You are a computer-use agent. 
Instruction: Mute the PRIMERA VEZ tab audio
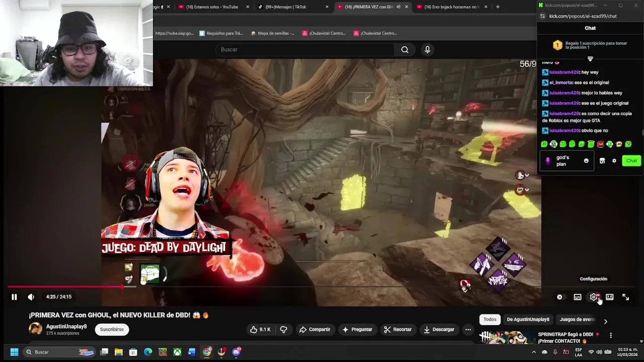point(398,7)
